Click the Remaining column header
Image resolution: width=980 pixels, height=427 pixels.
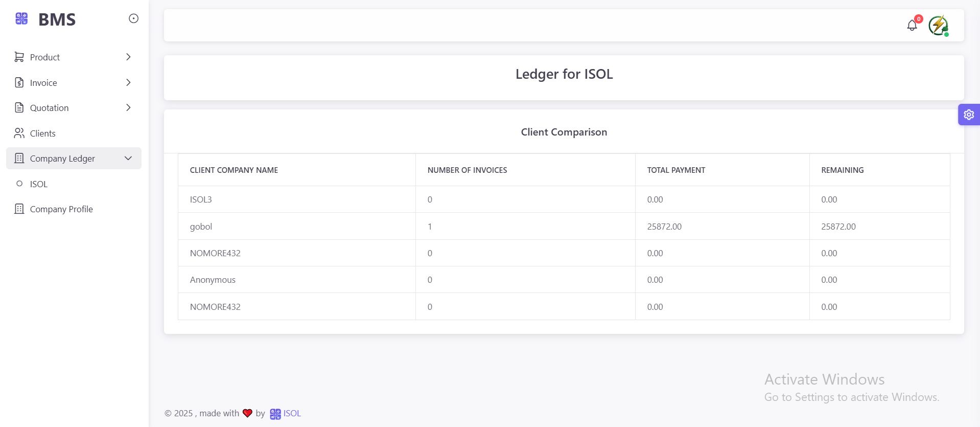(x=842, y=170)
